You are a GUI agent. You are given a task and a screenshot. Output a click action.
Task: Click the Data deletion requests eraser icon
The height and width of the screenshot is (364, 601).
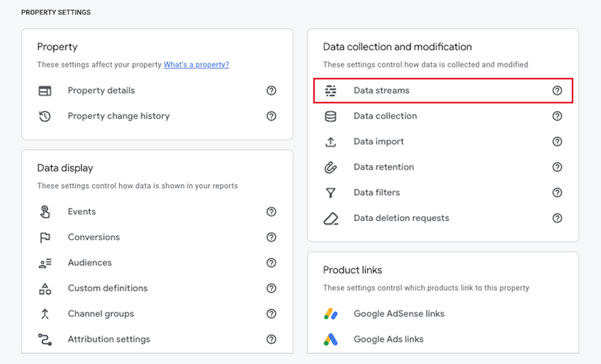331,218
